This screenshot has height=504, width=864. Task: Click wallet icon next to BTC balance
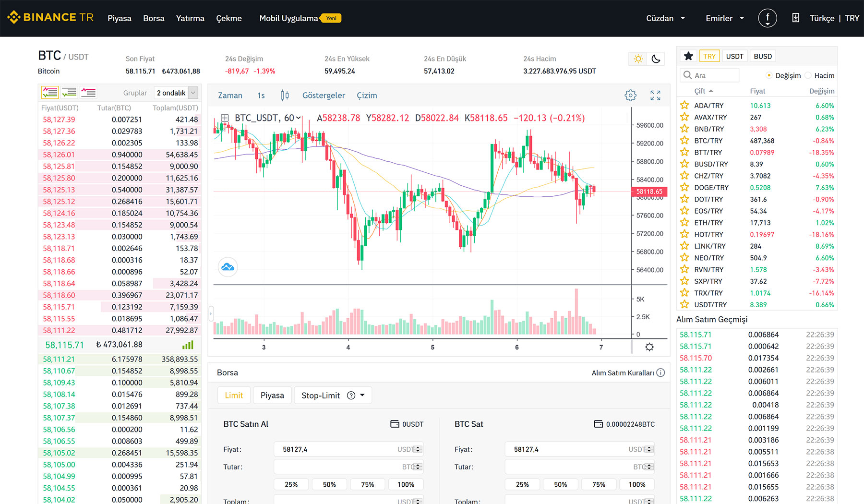click(x=598, y=424)
